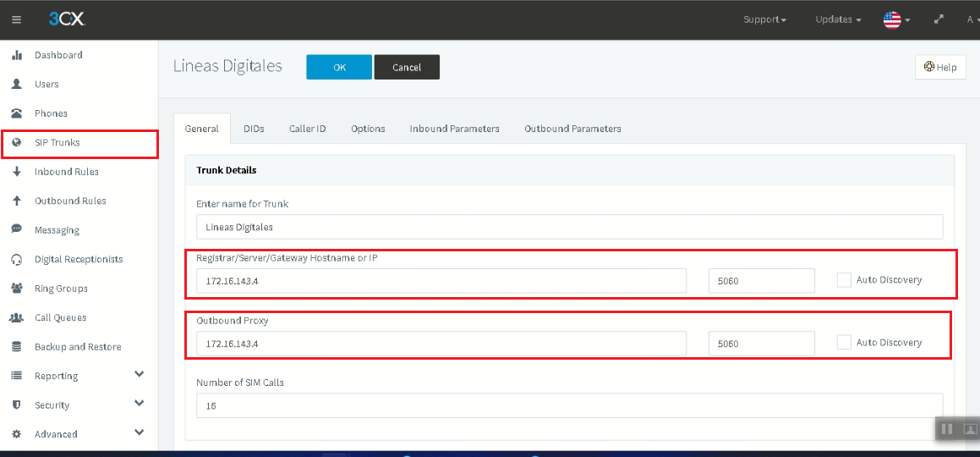The height and width of the screenshot is (457, 980).
Task: Select the Users person icon
Action: pos(17,84)
